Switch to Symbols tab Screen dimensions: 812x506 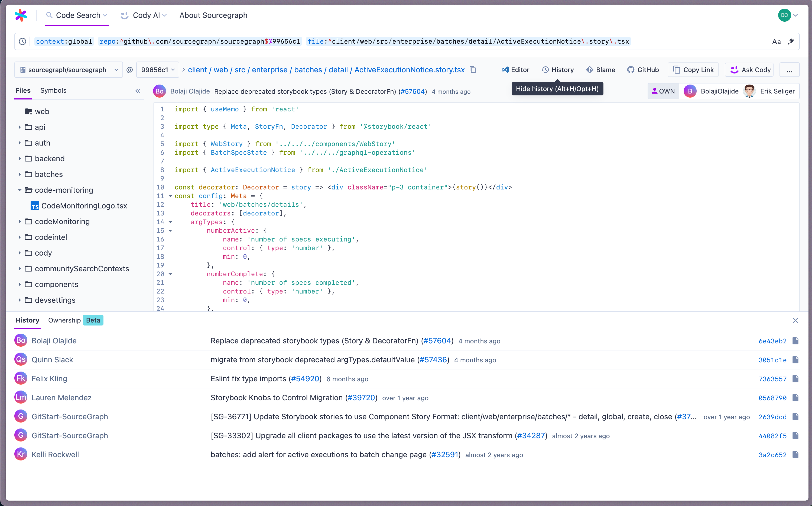click(x=53, y=90)
